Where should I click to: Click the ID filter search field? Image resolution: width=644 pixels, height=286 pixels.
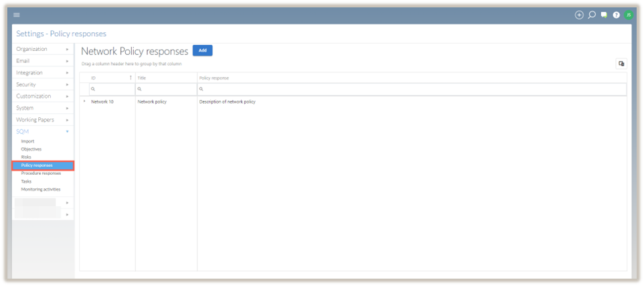point(112,89)
